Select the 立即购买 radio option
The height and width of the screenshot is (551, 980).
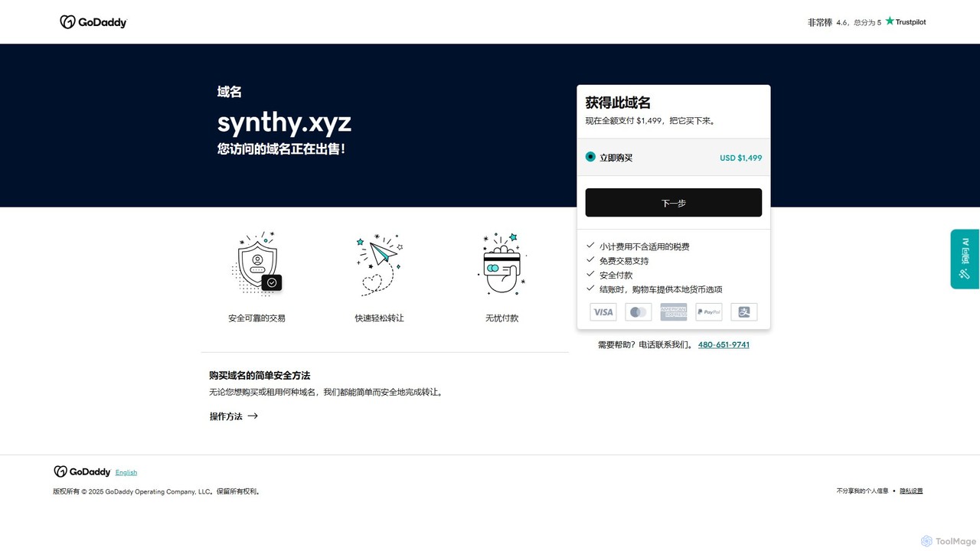click(590, 157)
